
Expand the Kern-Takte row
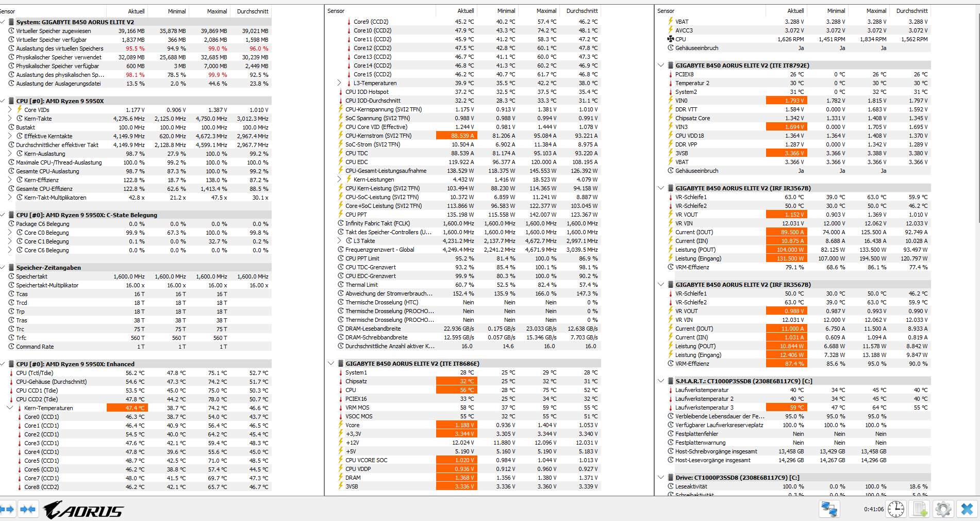tap(10, 119)
